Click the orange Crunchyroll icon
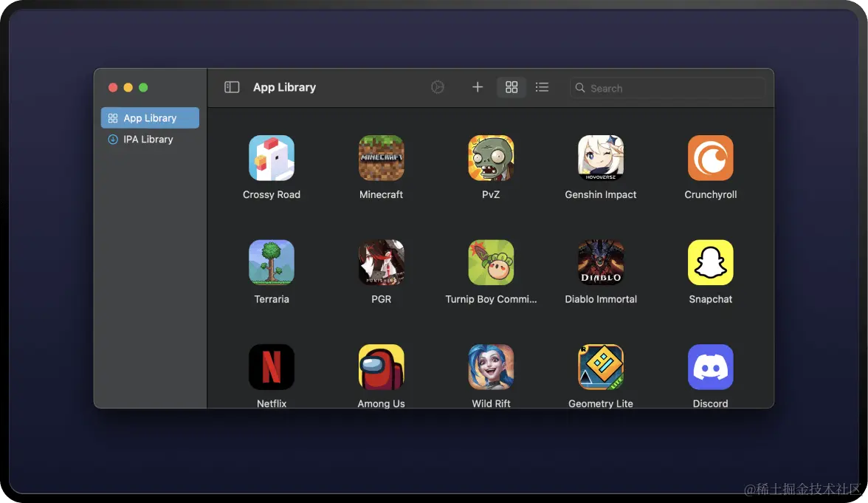 pos(710,158)
